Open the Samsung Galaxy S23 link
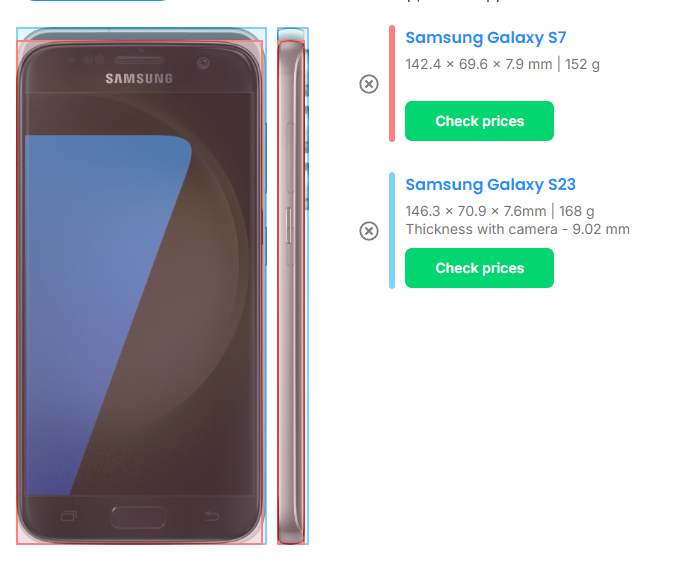Image resolution: width=676 pixels, height=566 pixels. 490,185
